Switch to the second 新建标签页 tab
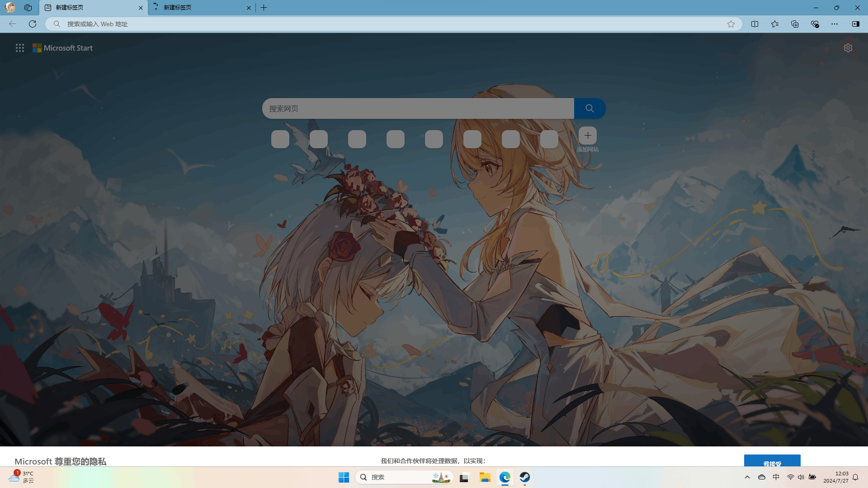 pyautogui.click(x=199, y=8)
